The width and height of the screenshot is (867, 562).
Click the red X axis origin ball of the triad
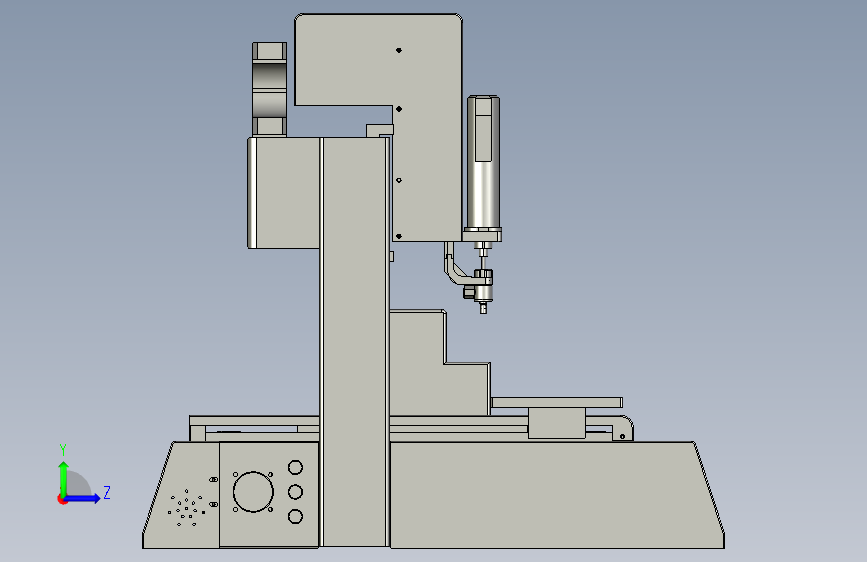click(61, 500)
